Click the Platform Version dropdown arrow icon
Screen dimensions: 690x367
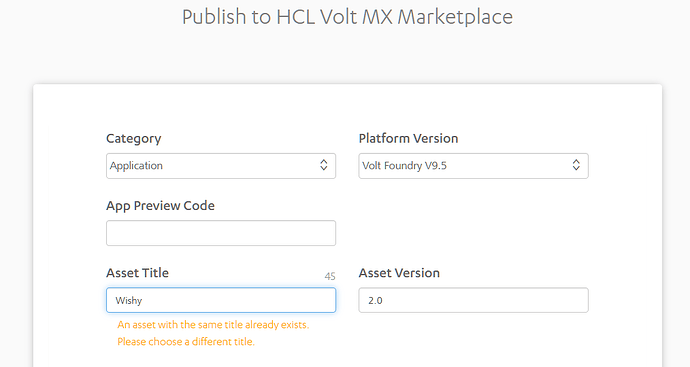pos(576,165)
